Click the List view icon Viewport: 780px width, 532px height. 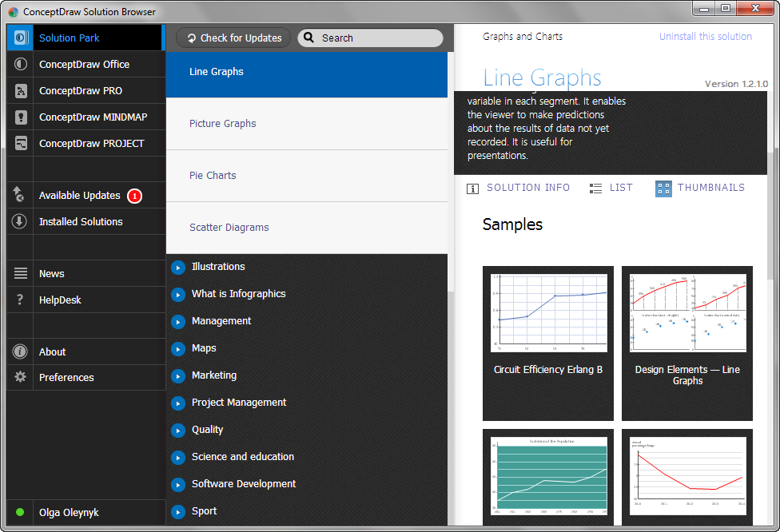[595, 189]
